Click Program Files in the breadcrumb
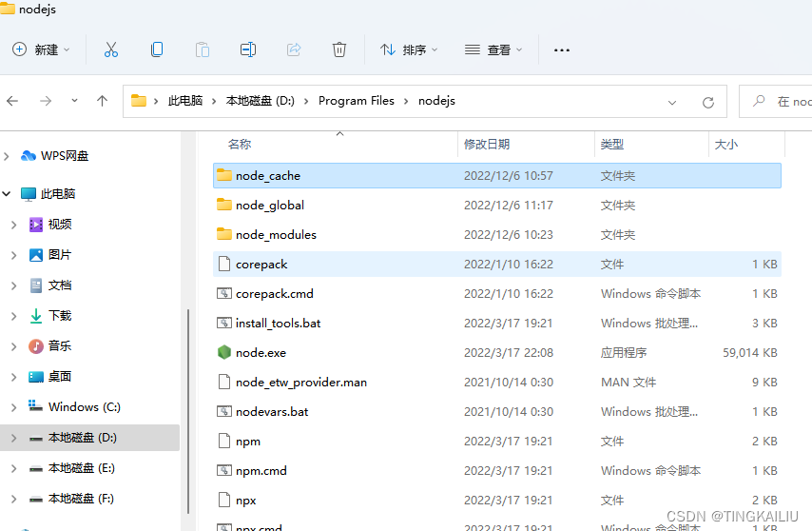 point(357,101)
